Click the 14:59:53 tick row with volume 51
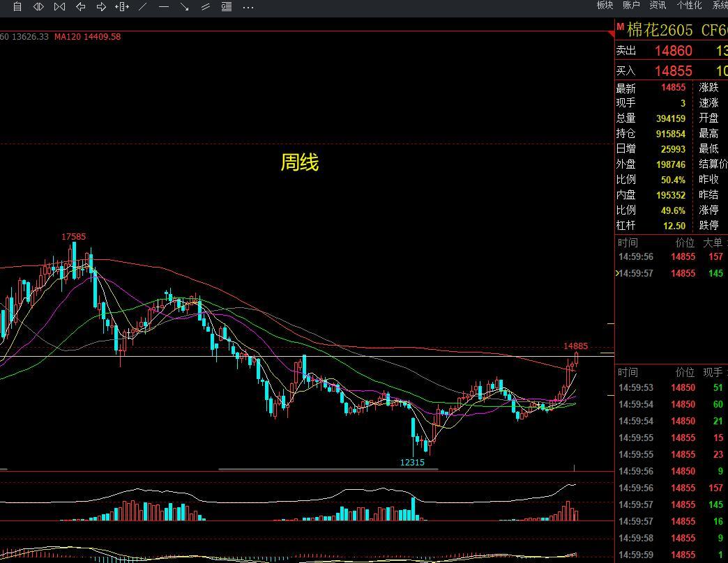The height and width of the screenshot is (563, 728). pyautogui.click(x=672, y=387)
